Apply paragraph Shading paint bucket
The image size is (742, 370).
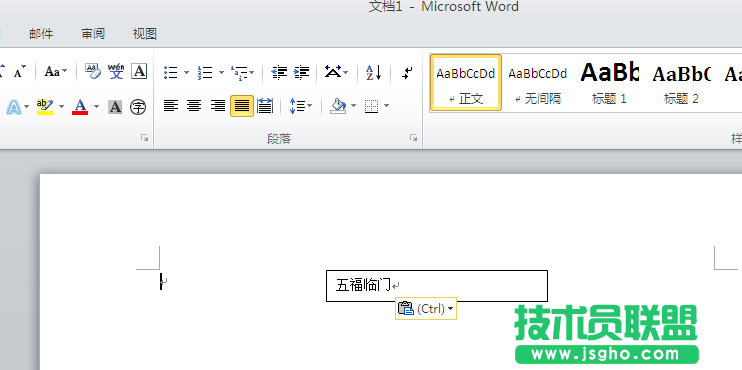point(338,106)
